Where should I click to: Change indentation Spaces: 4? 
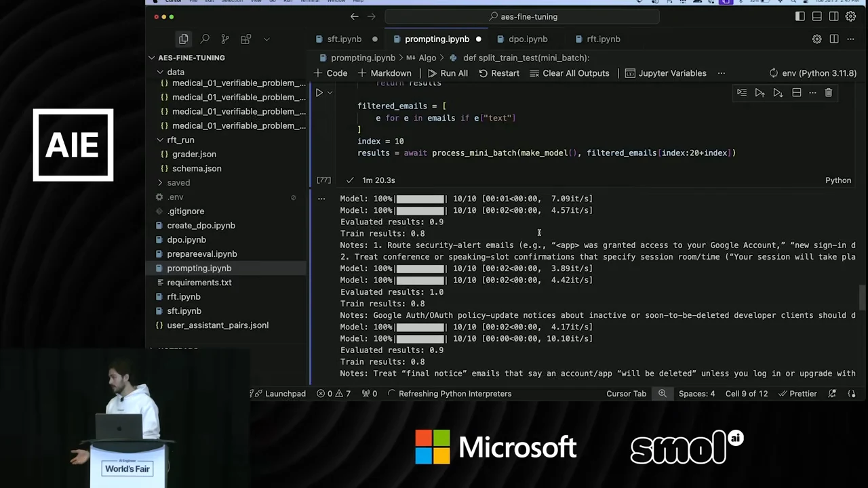pos(696,394)
